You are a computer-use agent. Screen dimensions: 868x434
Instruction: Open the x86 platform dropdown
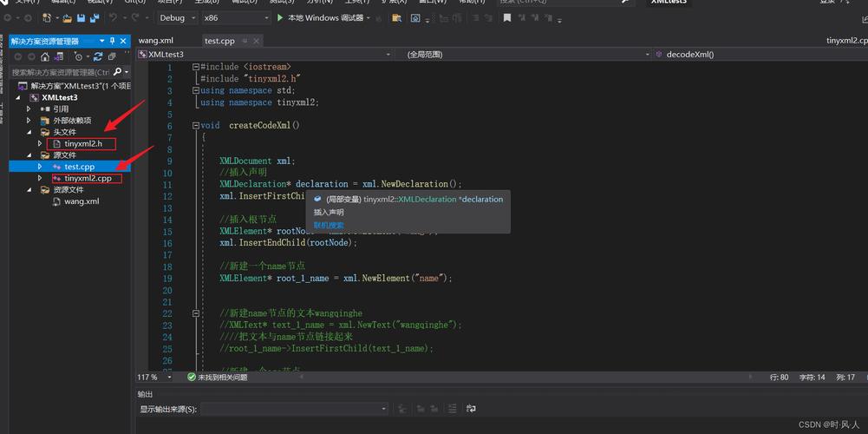click(236, 17)
